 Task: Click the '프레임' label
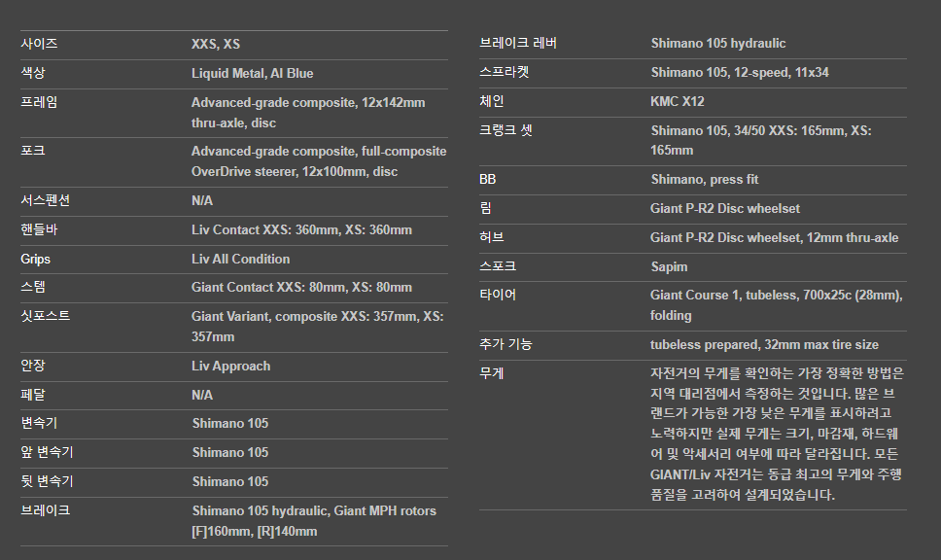(39, 102)
